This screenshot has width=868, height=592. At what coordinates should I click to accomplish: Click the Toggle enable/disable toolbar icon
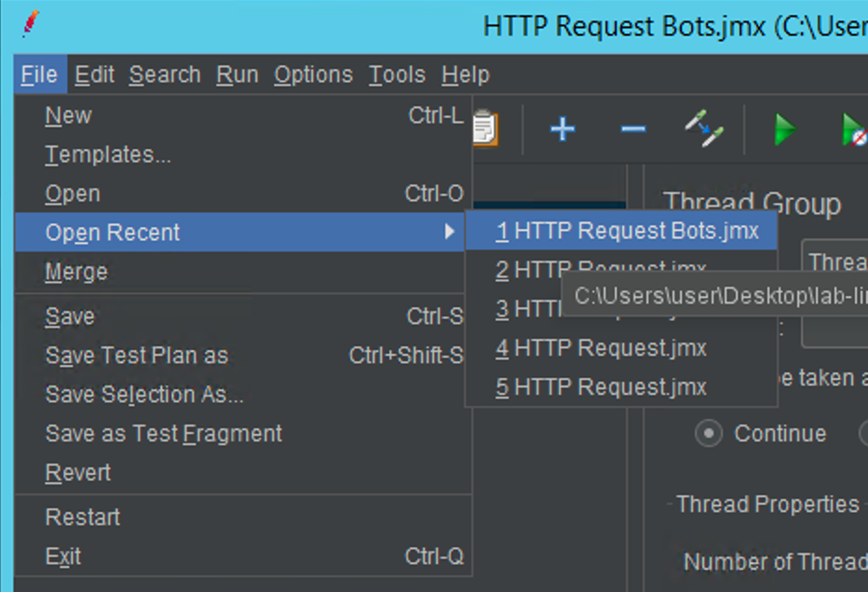pos(704,128)
